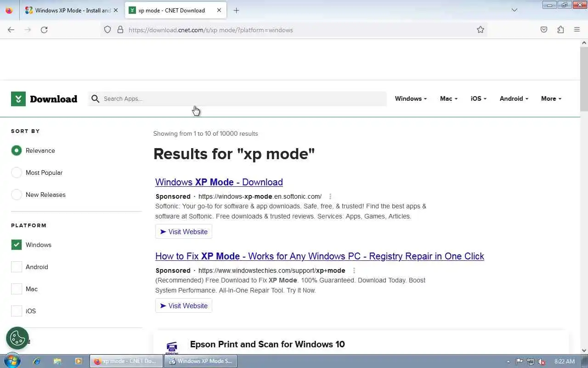Image resolution: width=588 pixels, height=368 pixels.
Task: Show hidden system tray icons arrow
Action: click(x=508, y=362)
